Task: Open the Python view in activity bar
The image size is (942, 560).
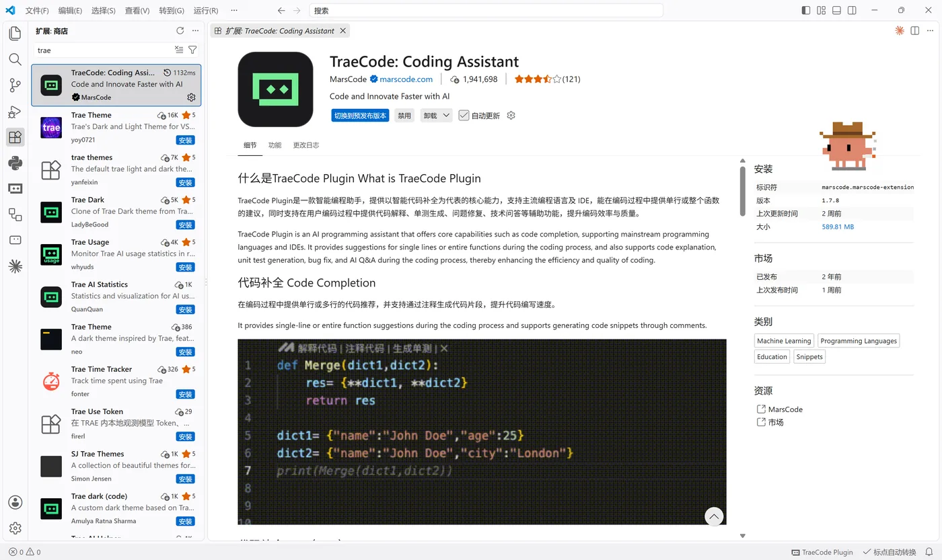Action: coord(15,163)
